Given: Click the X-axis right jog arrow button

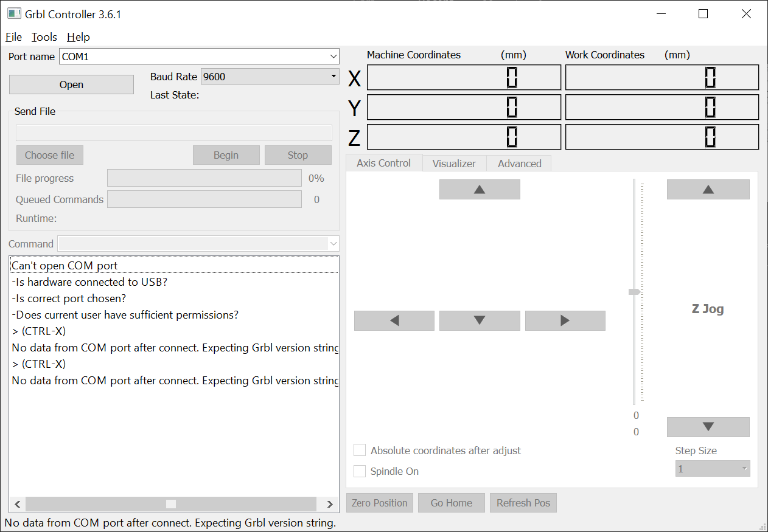Looking at the screenshot, I should [x=565, y=320].
